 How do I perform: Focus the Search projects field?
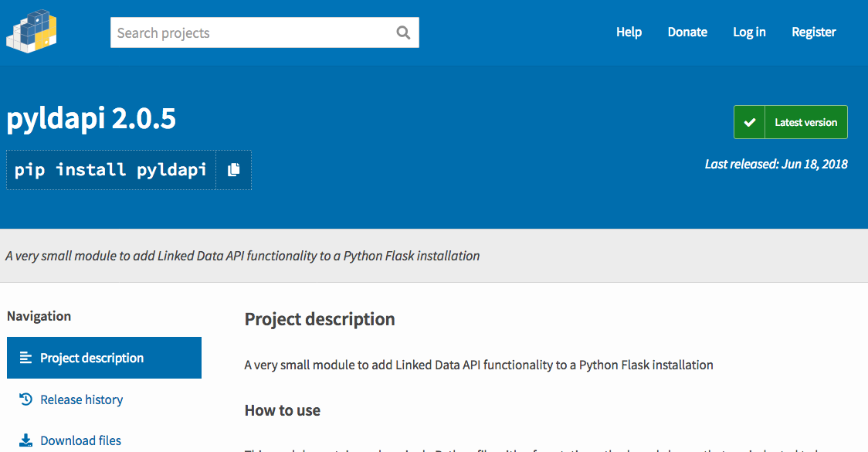265,32
